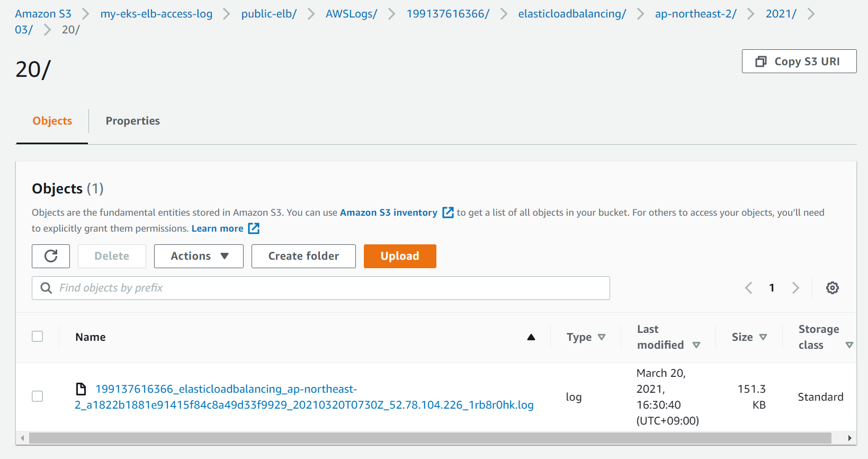The width and height of the screenshot is (868, 459).
Task: Click the log type cell
Action: [x=574, y=397]
